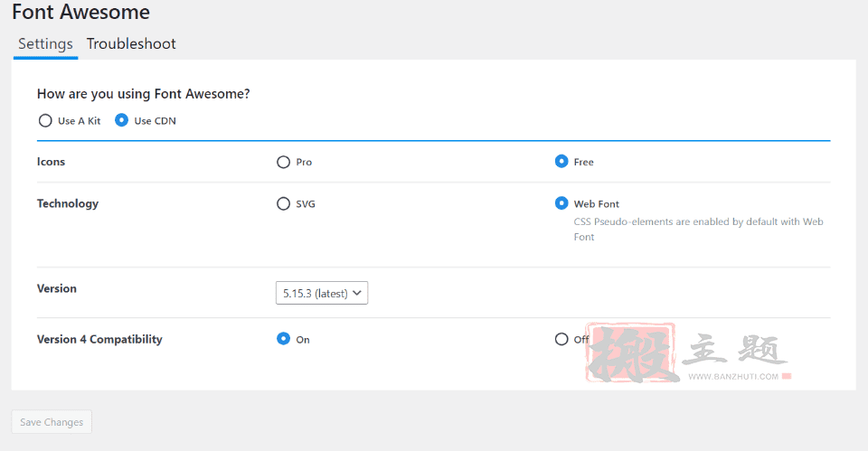
Task: Click the Version 4 Compatibility label
Action: coord(99,339)
